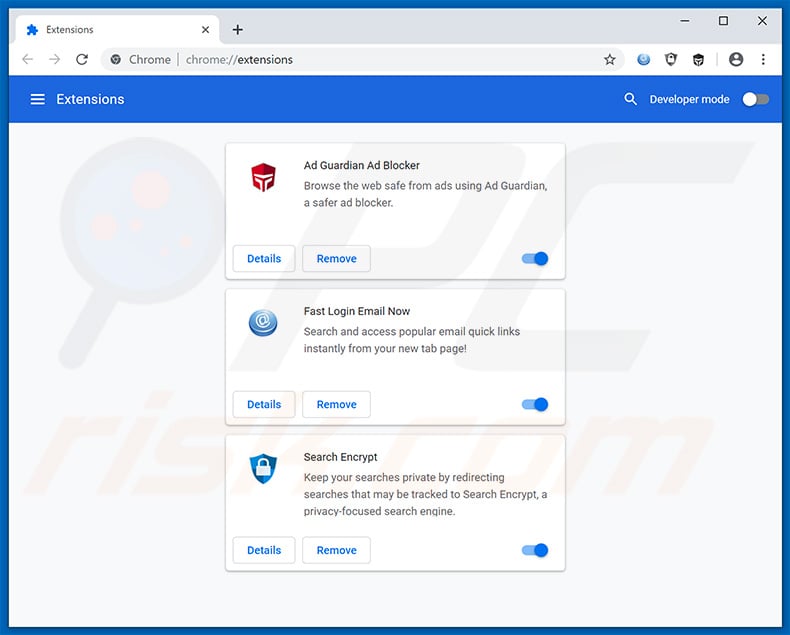The height and width of the screenshot is (635, 790).
Task: Click the Search Encrypt description text
Action: click(x=425, y=494)
